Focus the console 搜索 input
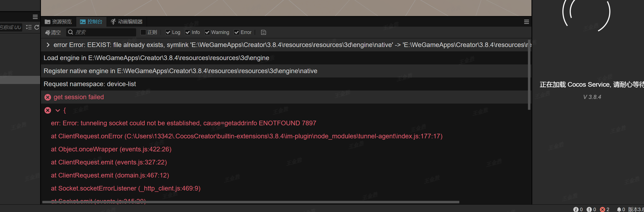 pyautogui.click(x=101, y=32)
